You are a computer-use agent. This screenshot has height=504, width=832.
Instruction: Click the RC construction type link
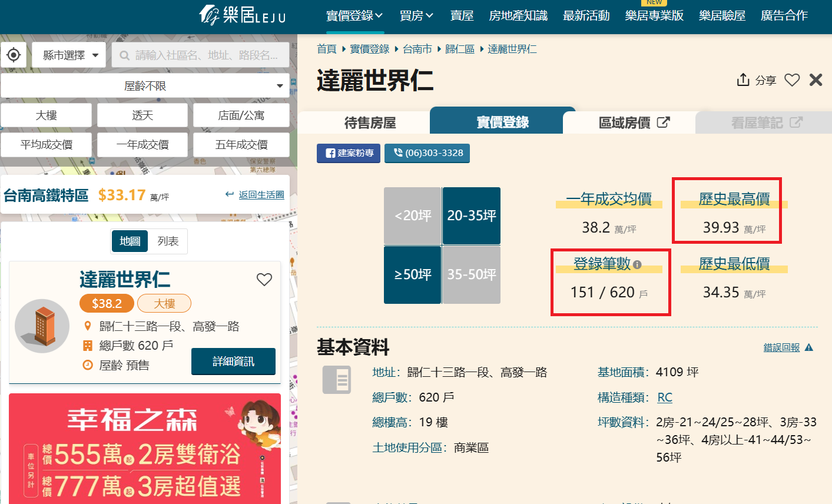665,397
